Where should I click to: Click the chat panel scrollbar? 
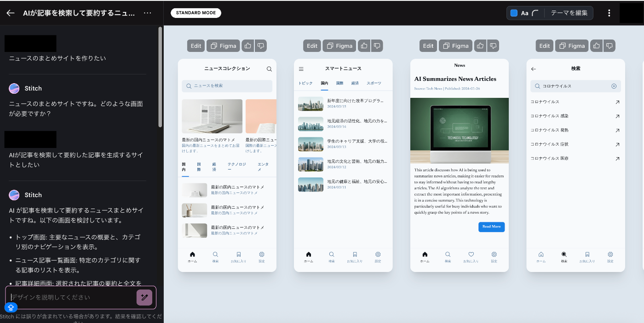coord(160,77)
